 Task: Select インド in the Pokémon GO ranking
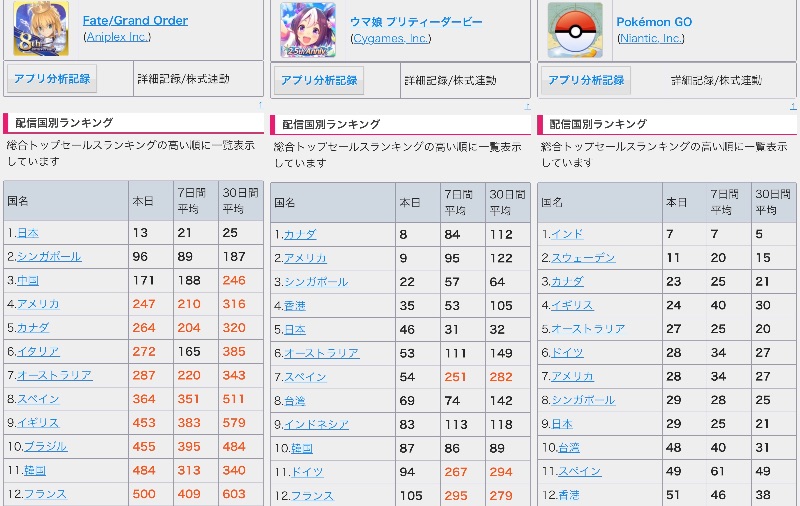567,234
